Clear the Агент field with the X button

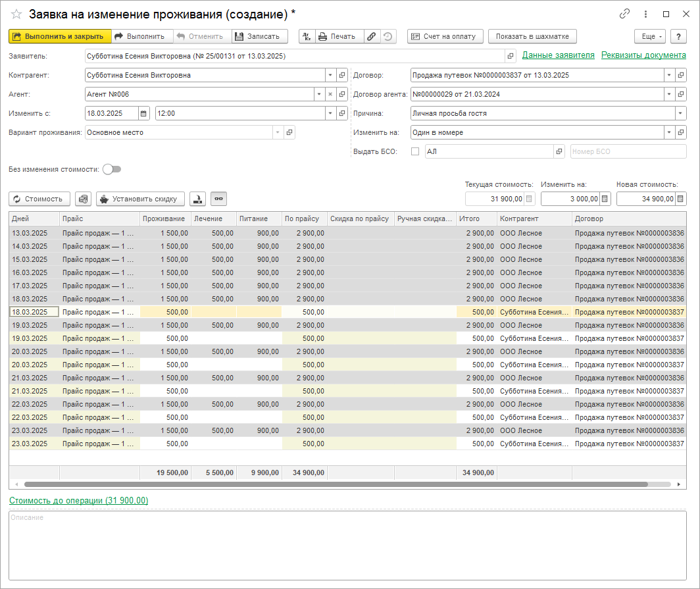330,94
